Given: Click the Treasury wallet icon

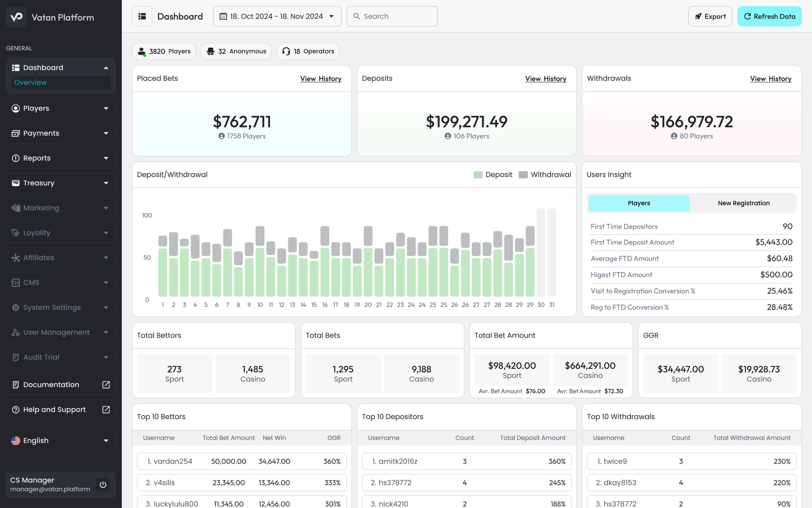Looking at the screenshot, I should (16, 183).
